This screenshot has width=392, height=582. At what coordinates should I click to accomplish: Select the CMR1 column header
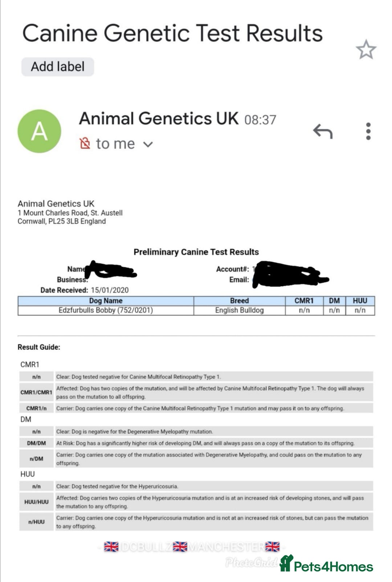(x=304, y=301)
